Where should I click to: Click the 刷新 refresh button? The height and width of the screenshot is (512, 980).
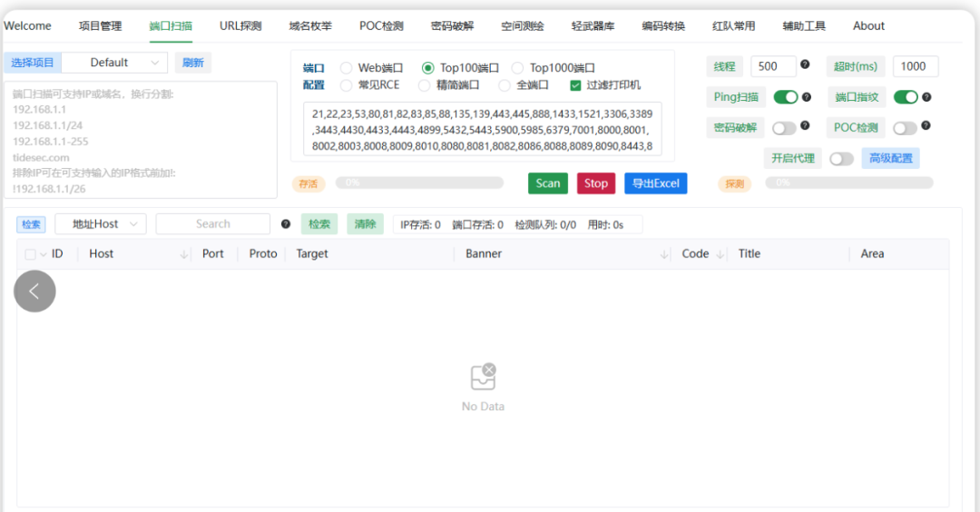193,63
